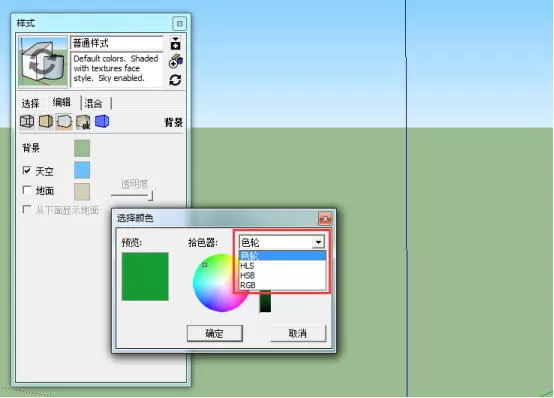Select 色轮 in the picker dropdown list
The image size is (554, 398).
[x=282, y=255]
